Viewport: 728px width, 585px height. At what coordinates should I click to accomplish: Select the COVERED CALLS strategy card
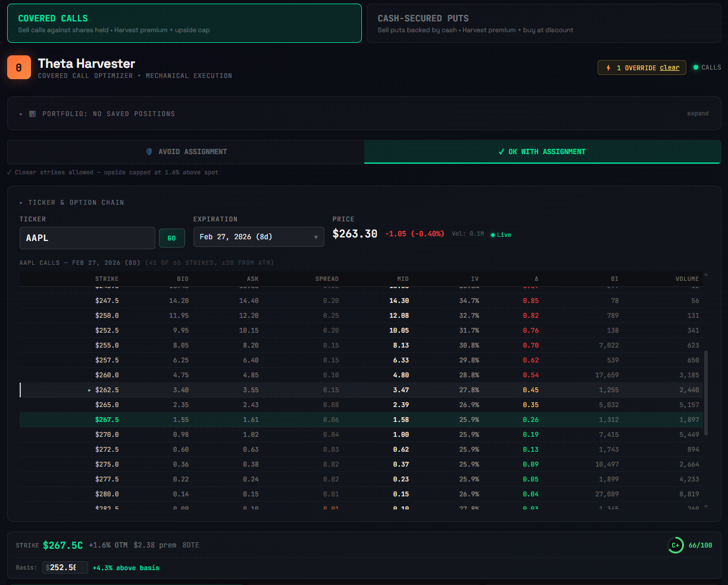[x=183, y=23]
